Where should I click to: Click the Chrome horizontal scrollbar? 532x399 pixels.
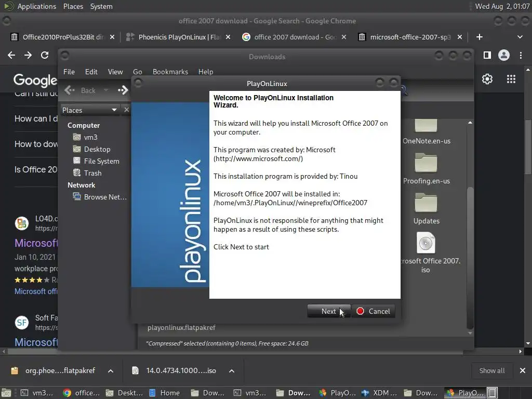235,352
